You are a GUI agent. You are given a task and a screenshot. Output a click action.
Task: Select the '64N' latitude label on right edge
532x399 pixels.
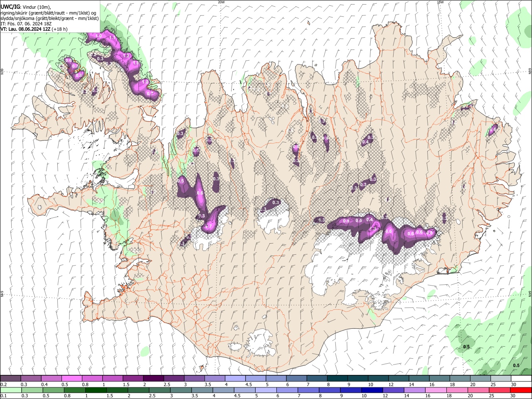pos(530,293)
